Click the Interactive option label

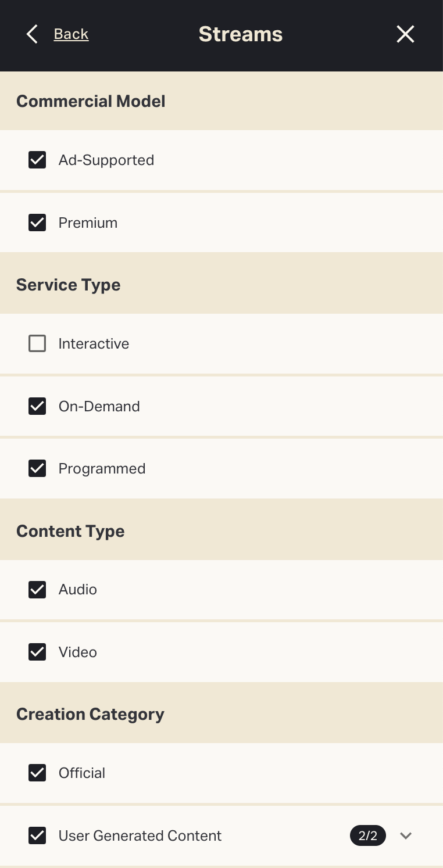tap(94, 343)
